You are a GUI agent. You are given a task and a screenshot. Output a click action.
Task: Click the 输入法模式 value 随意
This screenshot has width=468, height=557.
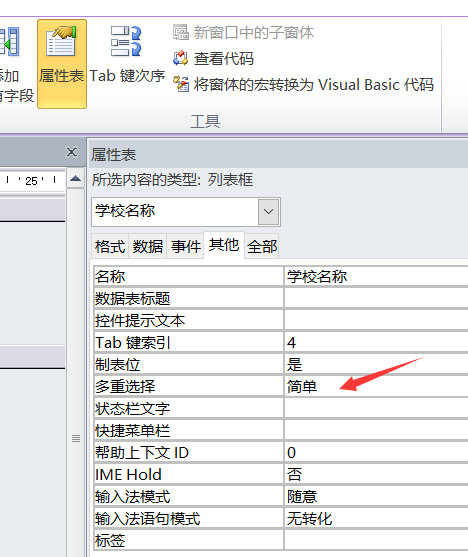click(x=376, y=497)
